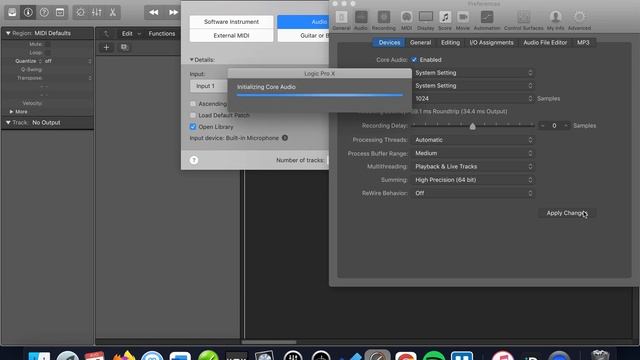Open ReWire Behavior Off dropdown
This screenshot has height=360, width=640.
tap(473, 193)
